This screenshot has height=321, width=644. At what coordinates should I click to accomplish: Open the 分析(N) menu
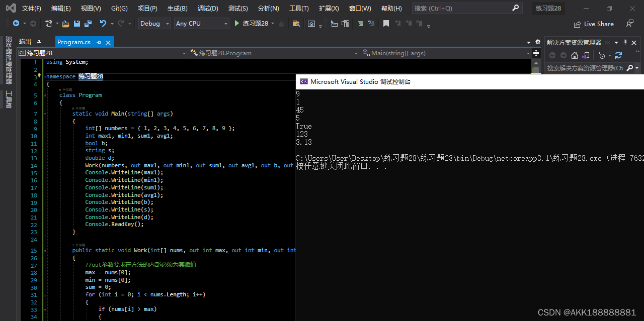[268, 8]
